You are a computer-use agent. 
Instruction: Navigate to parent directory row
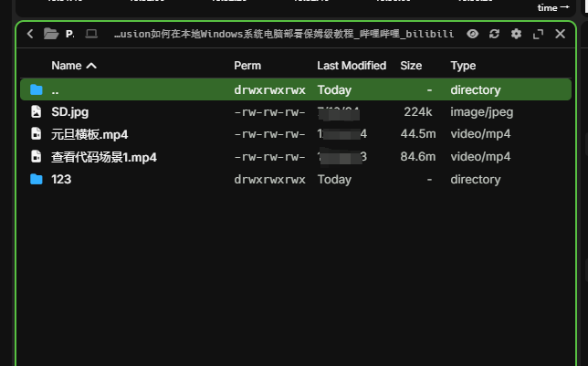click(x=55, y=90)
